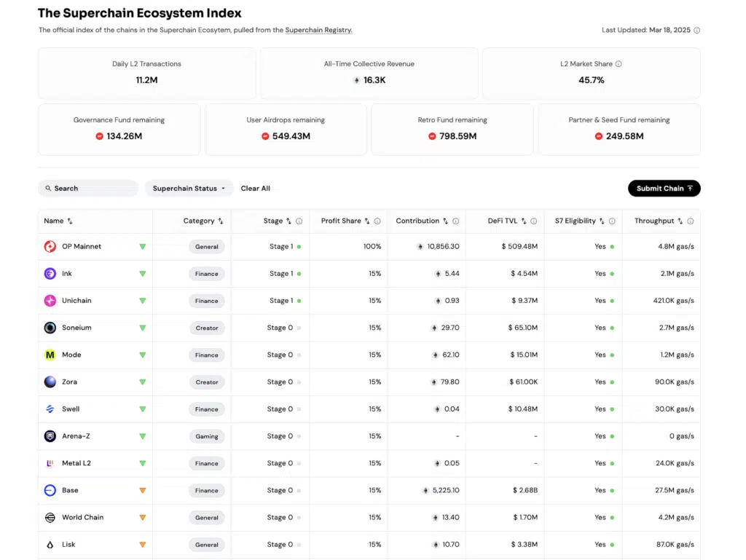Expand the Metal L2 row green triangle
Image resolution: width=746 pixels, height=560 pixels.
click(x=142, y=463)
